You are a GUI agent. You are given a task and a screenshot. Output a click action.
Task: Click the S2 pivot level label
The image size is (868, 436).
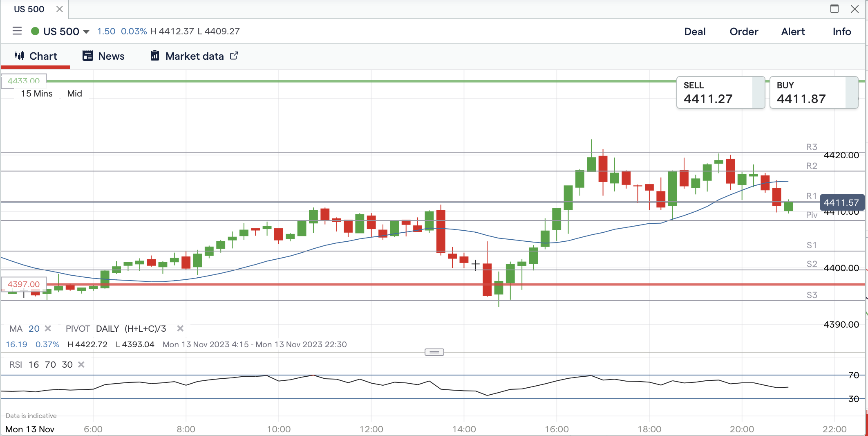tap(812, 264)
